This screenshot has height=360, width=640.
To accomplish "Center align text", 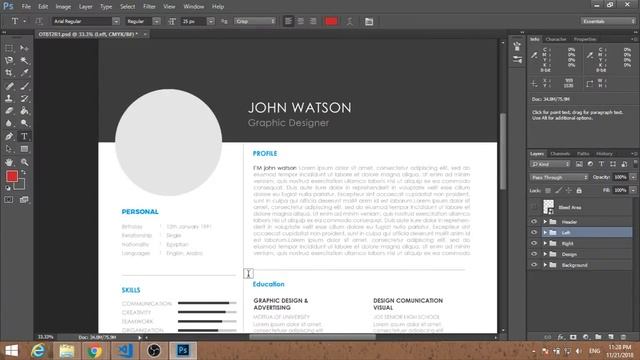I will coord(301,21).
